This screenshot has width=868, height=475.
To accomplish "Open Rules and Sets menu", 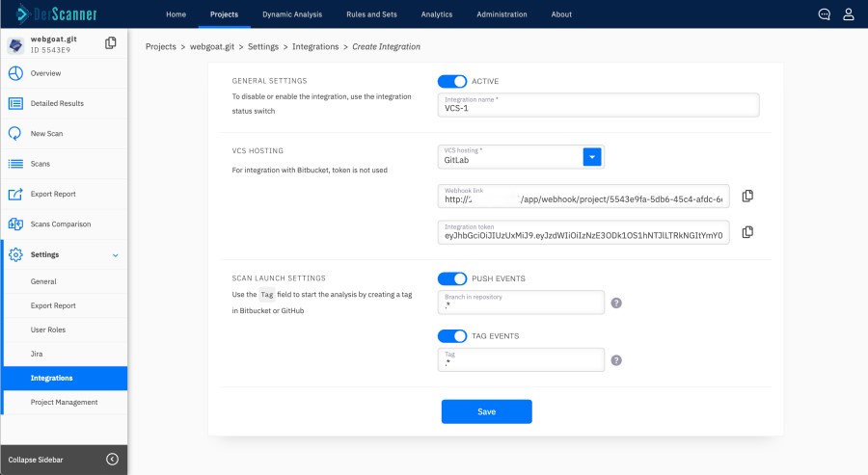I will tap(371, 14).
